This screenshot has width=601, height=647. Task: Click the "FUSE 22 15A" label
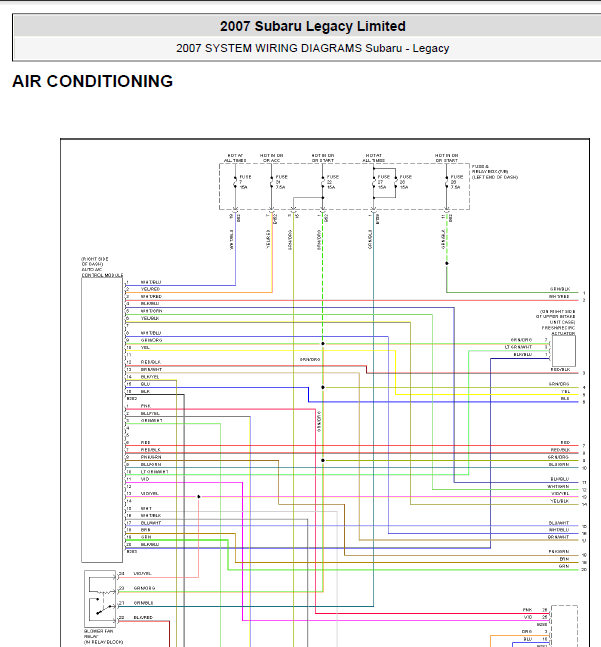[332, 182]
